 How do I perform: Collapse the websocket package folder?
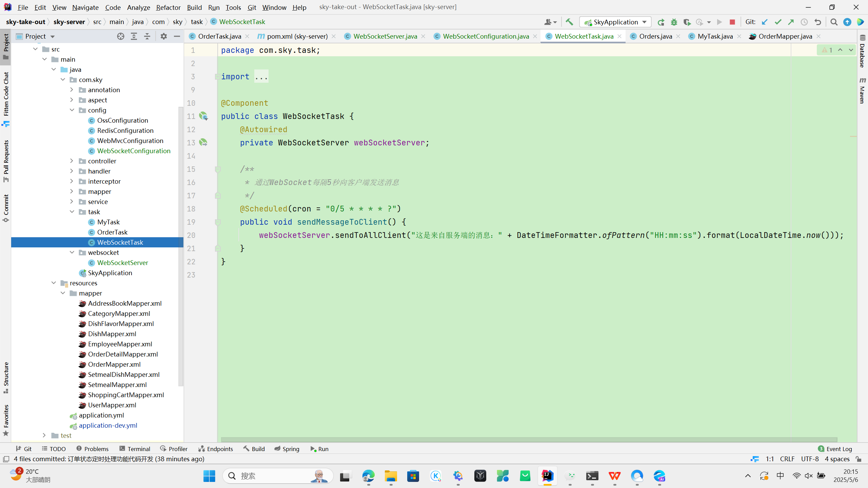coord(72,252)
